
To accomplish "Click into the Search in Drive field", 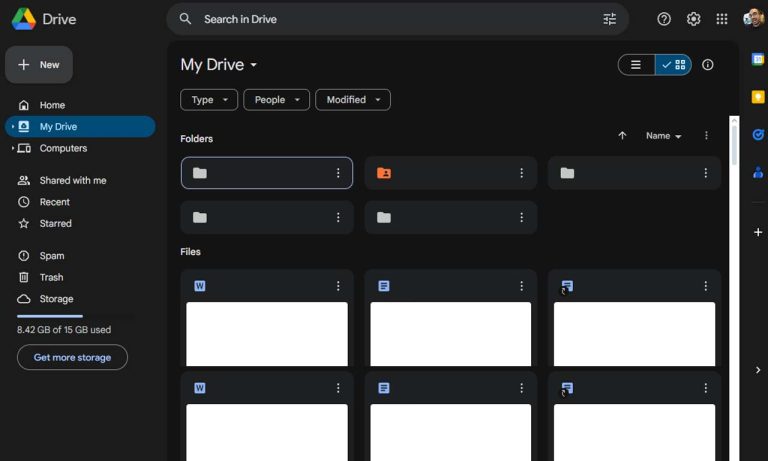I will click(398, 19).
